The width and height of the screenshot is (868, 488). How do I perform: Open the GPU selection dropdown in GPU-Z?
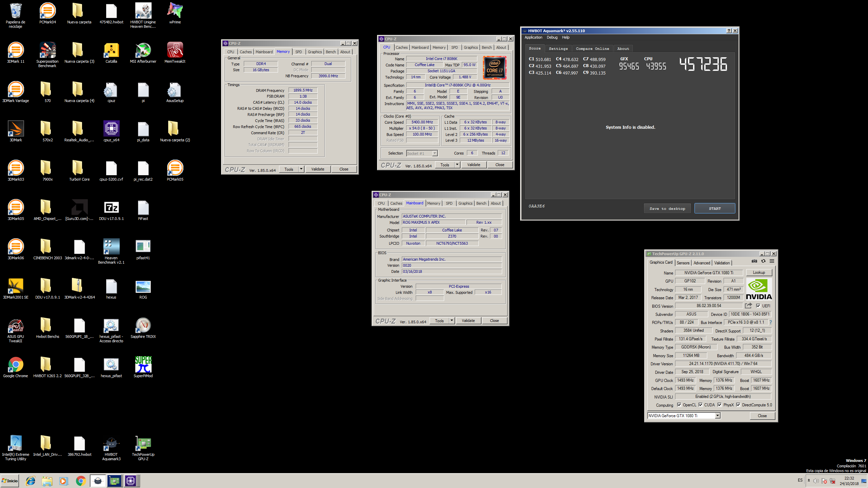(717, 415)
